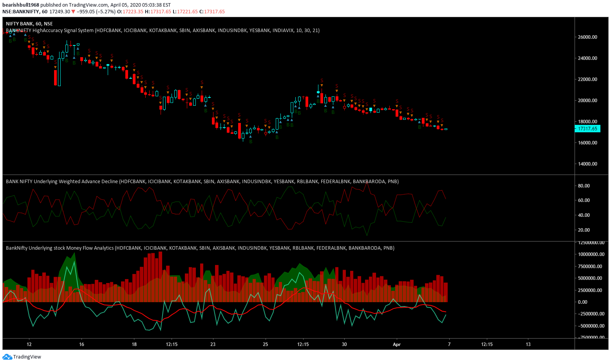Screen dimensions: 611x364
Task: Click the 10000000.00 money flow axis value
Action: point(591,254)
